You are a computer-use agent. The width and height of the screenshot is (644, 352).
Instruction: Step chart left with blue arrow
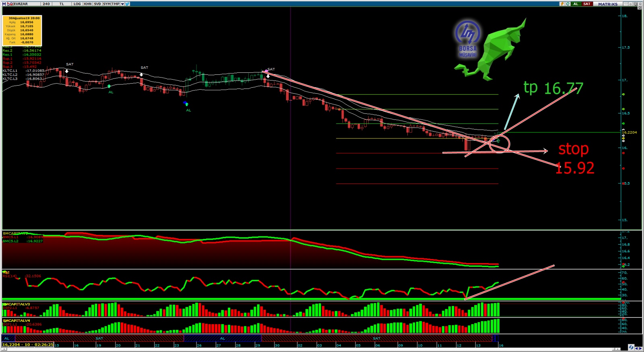point(636,348)
